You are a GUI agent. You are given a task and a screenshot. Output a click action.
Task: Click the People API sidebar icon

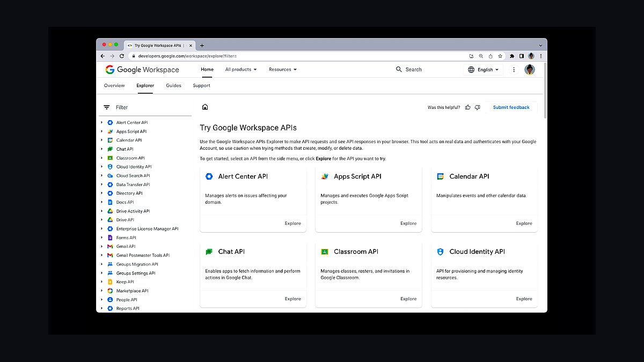pyautogui.click(x=110, y=300)
